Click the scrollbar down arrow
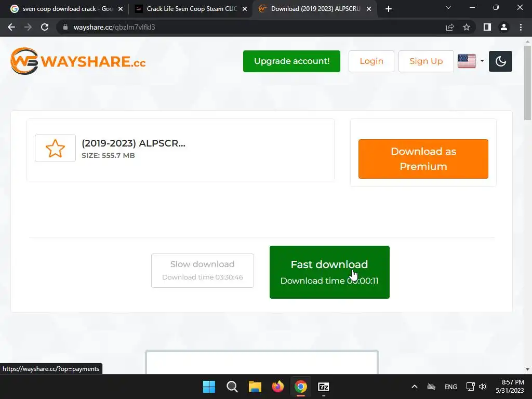The height and width of the screenshot is (399, 532). [527, 369]
